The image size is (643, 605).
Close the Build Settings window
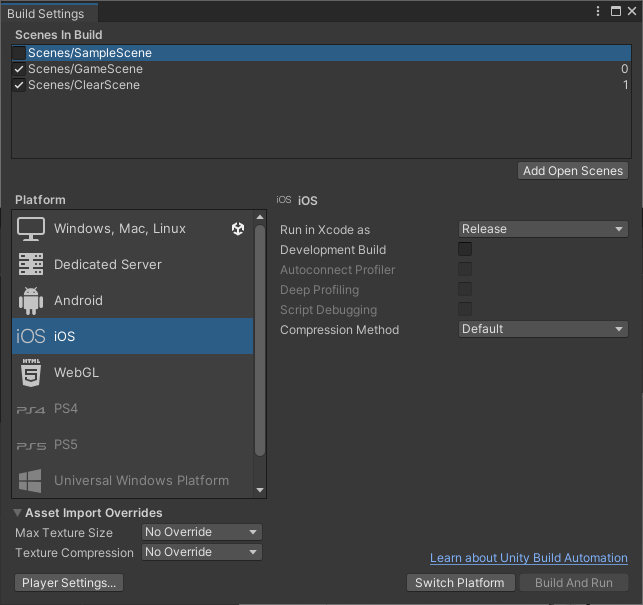632,11
